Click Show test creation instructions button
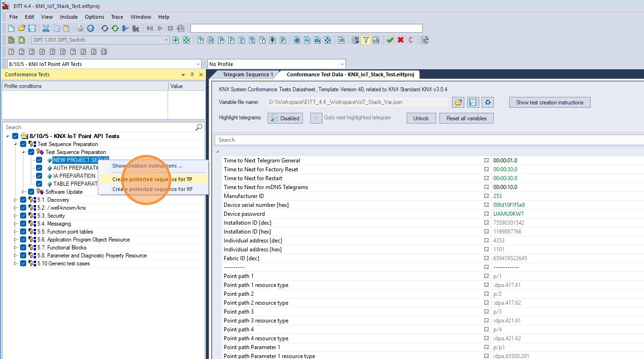 click(550, 102)
